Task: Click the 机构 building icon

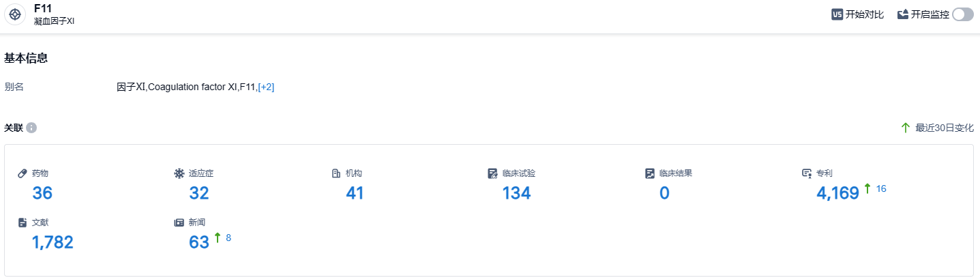Action: (x=336, y=173)
